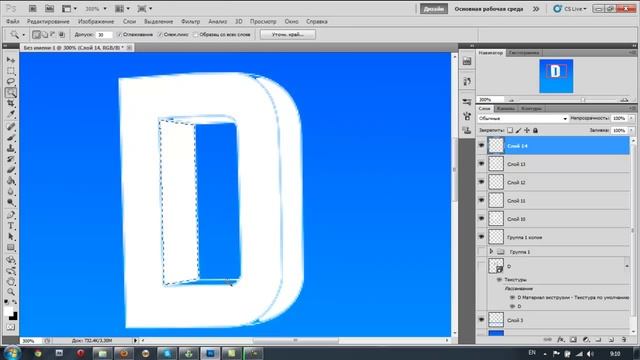Select the Brush tool
The height and width of the screenshot is (360, 640).
pos(11,138)
